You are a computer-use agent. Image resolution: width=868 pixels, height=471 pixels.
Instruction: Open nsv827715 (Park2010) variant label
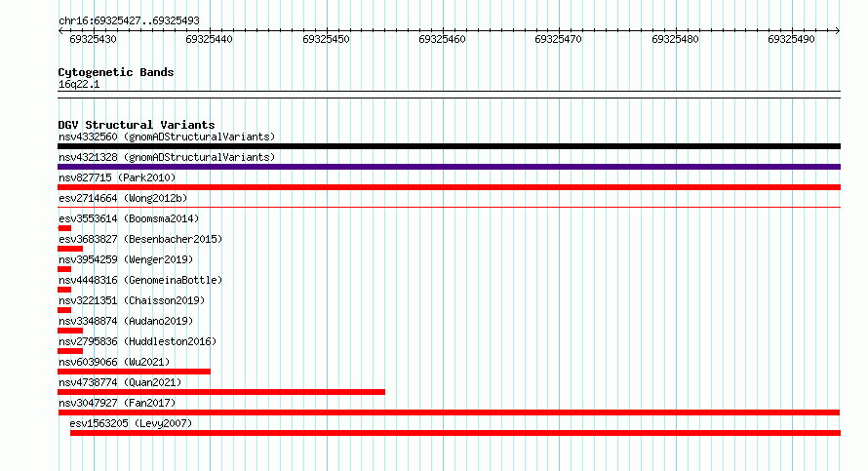click(117, 177)
